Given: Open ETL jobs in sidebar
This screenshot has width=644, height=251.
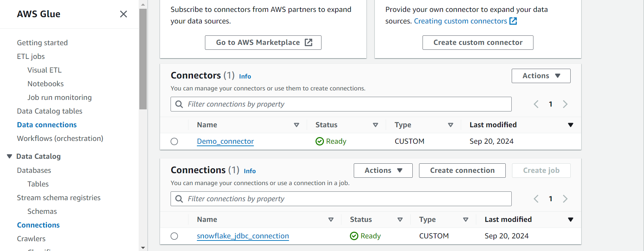Looking at the screenshot, I should pos(31,56).
